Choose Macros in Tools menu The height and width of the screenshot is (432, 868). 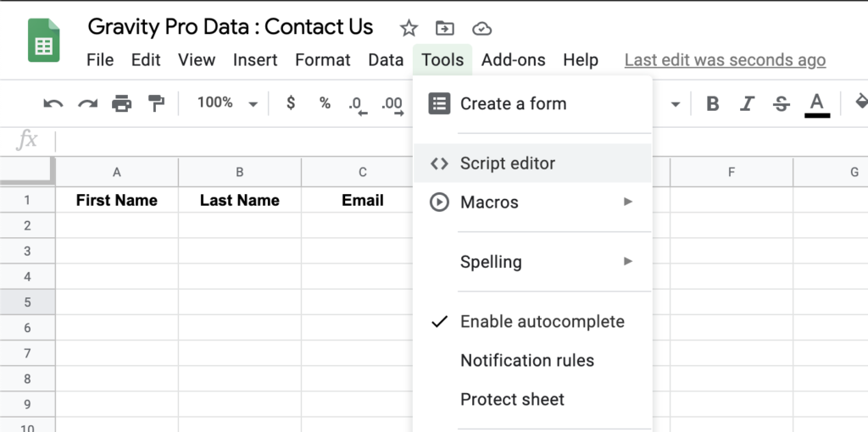(x=532, y=202)
